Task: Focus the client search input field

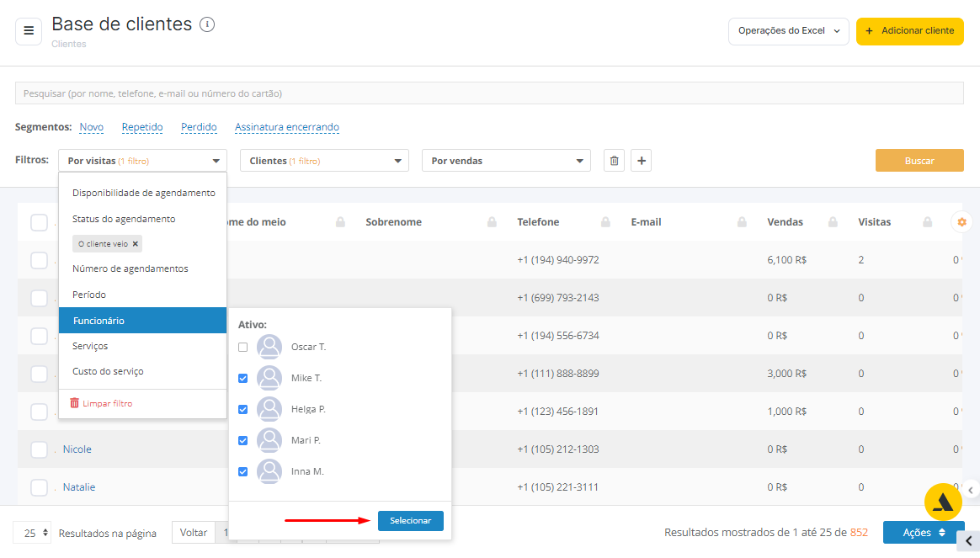Action: [x=489, y=93]
